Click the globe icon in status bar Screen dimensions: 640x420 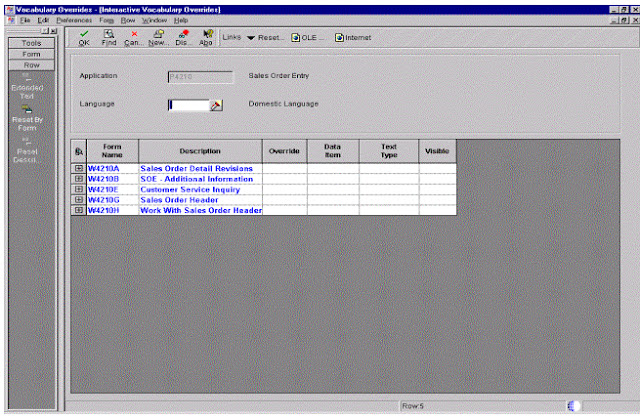tap(573, 406)
